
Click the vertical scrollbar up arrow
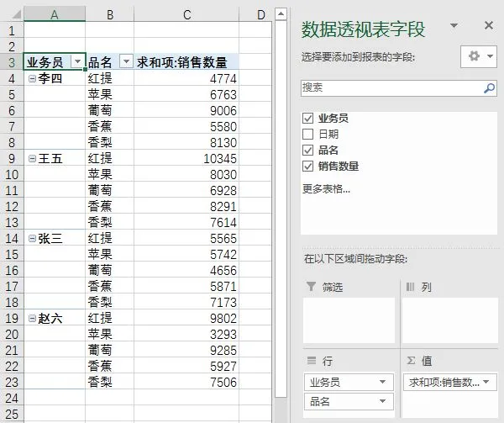pos(281,14)
